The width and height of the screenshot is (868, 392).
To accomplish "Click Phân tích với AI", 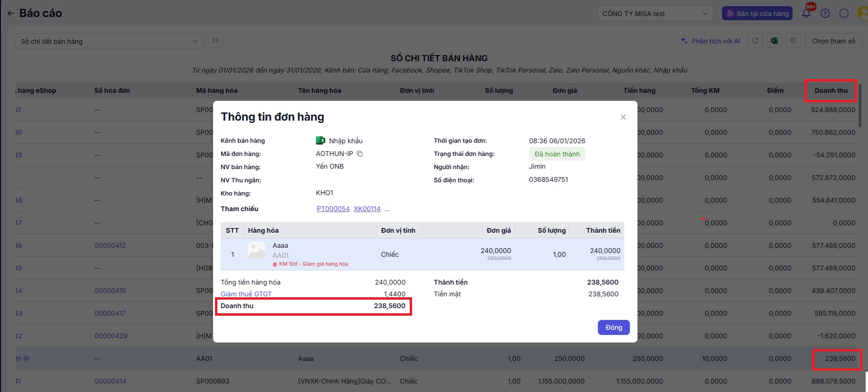I will [x=711, y=41].
